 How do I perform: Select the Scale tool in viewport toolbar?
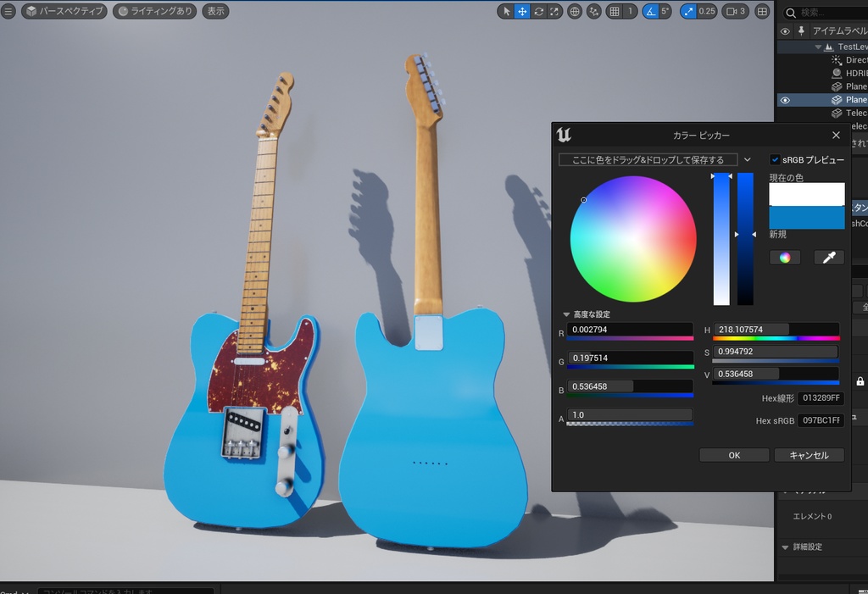[x=554, y=12]
